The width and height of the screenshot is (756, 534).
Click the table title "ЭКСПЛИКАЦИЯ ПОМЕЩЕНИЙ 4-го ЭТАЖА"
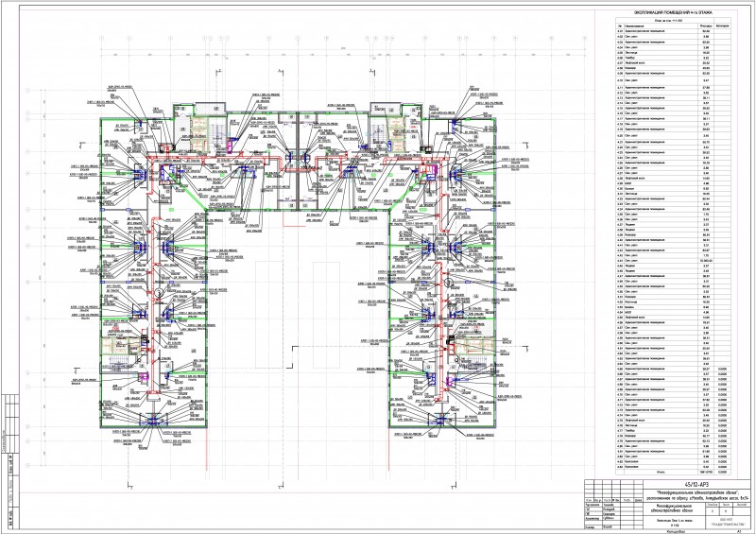[673, 12]
